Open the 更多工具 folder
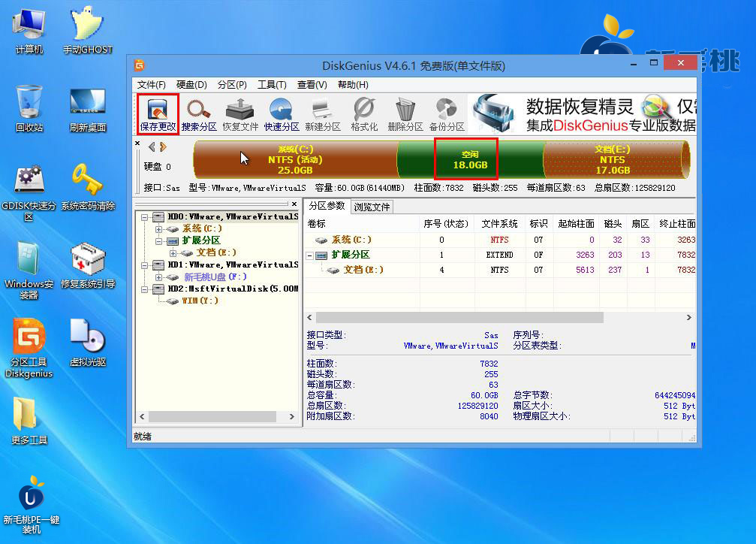 (x=29, y=421)
